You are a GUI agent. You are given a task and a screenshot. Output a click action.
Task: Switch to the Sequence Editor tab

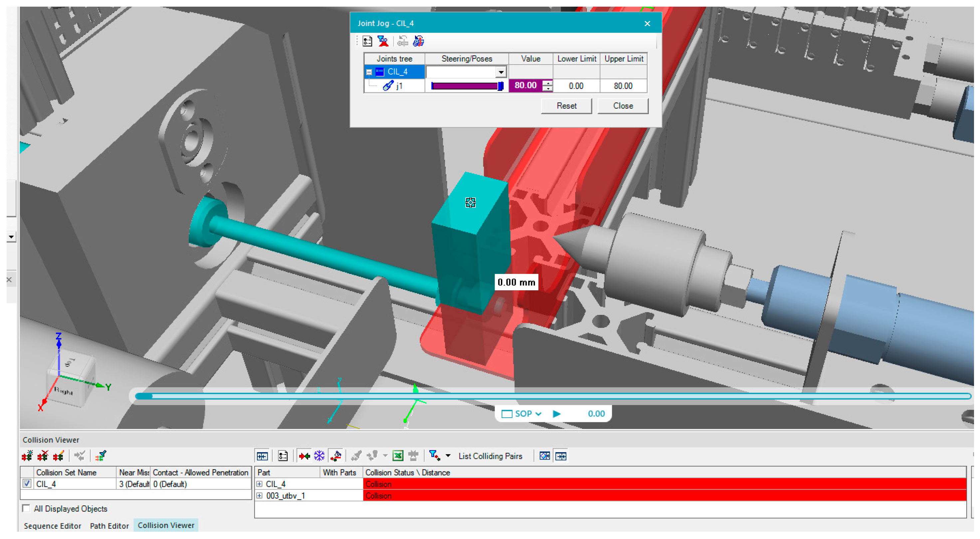tap(53, 526)
